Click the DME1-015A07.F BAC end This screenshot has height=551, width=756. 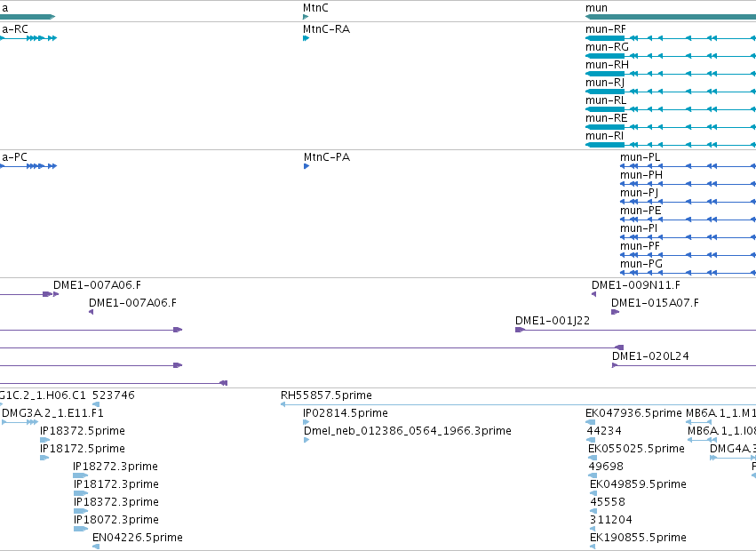(x=616, y=312)
